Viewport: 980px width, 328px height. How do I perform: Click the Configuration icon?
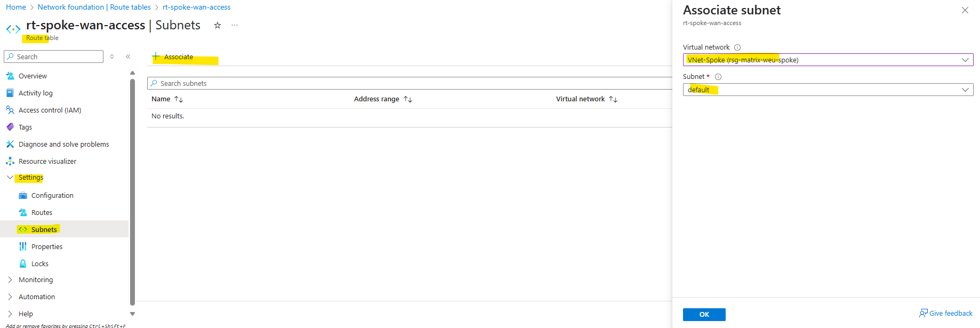[x=23, y=195]
